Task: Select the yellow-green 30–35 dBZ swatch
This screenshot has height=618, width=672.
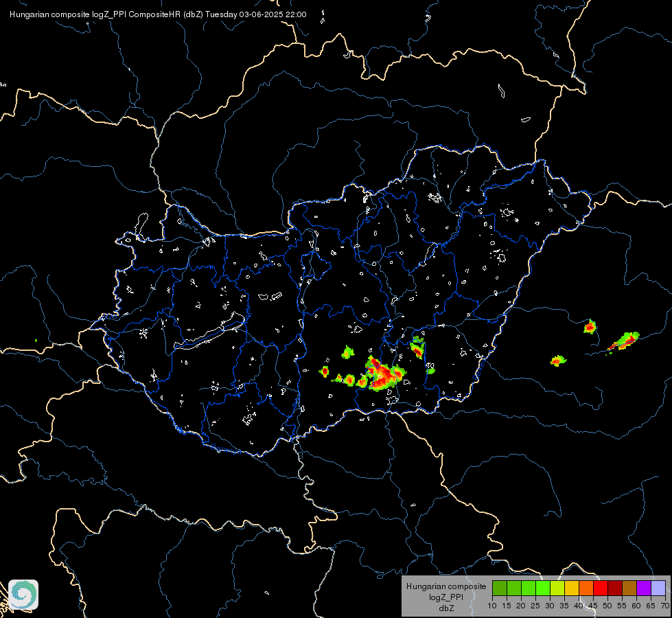Action: (557, 588)
